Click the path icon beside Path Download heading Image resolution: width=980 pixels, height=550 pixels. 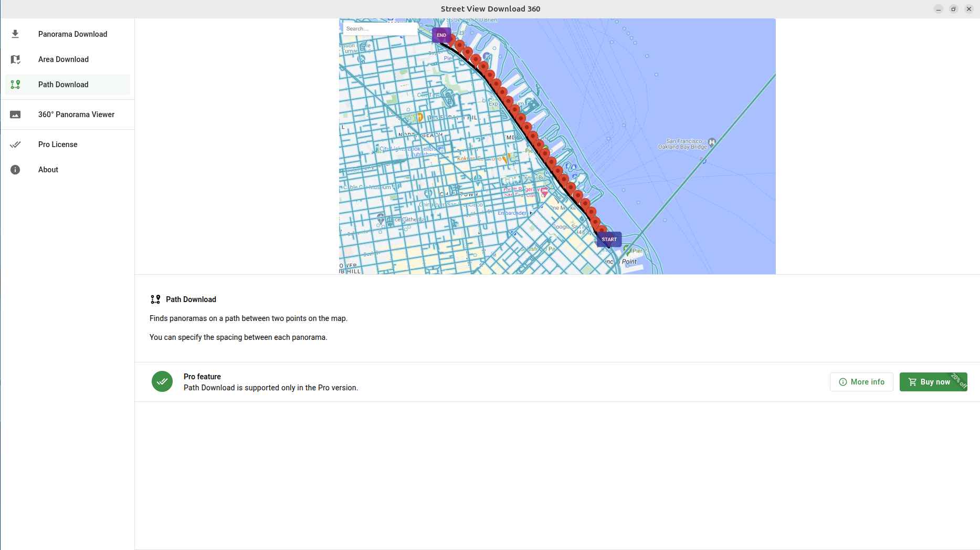(x=155, y=299)
